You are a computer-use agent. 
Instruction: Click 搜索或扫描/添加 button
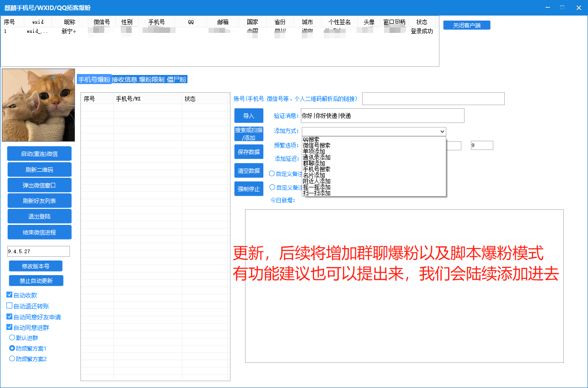249,134
